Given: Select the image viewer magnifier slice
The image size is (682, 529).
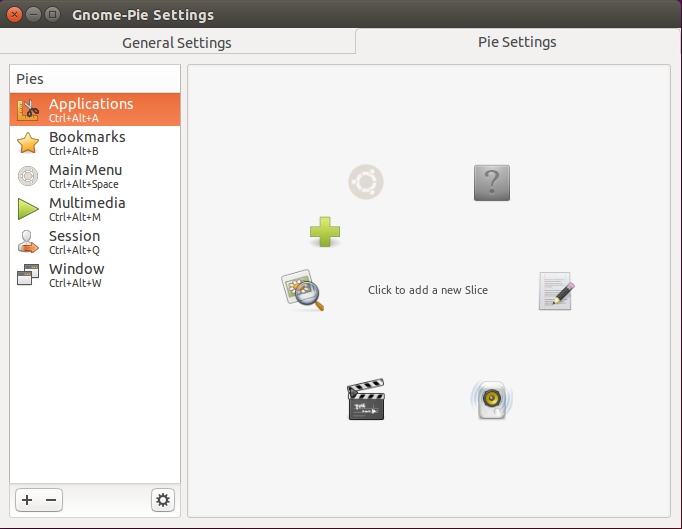Looking at the screenshot, I should [x=303, y=290].
